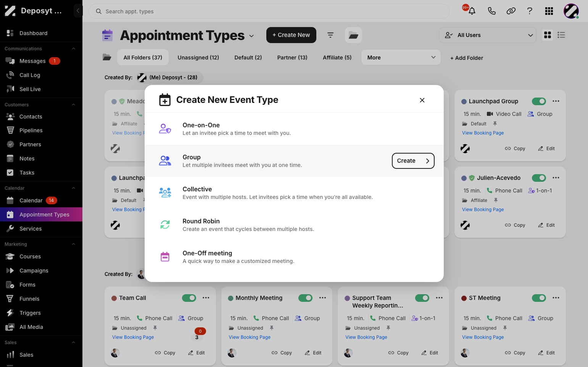This screenshot has height=367, width=588.
Task: Click the filter icon next to Create New
Action: 330,35
